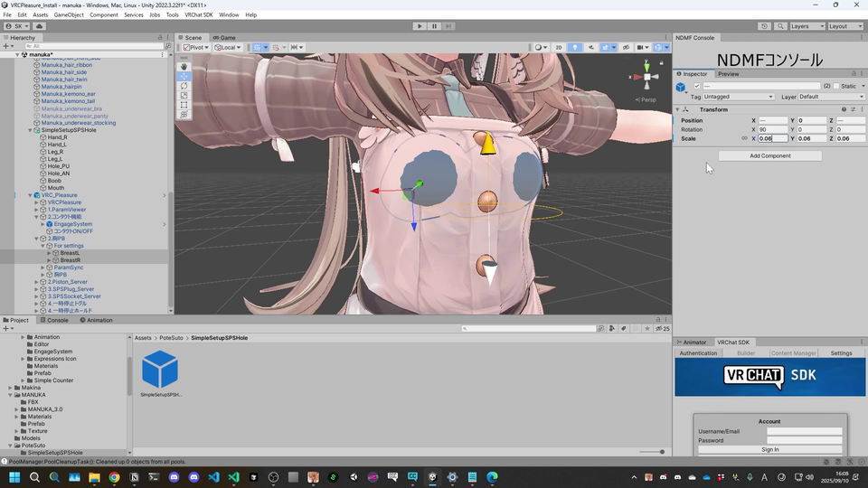Viewport: 868px width, 488px height.
Task: Open undo history icon in top toolbar
Action: [x=765, y=26]
